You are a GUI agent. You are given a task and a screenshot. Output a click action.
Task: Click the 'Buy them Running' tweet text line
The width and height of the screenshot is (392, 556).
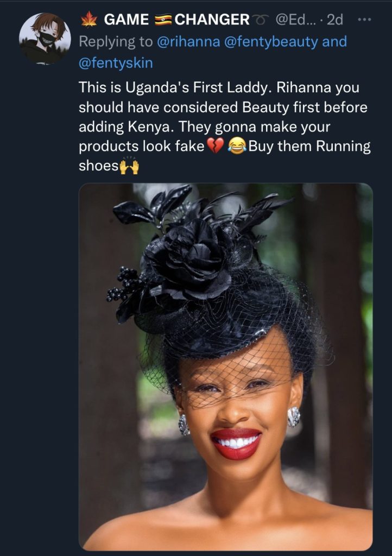[x=309, y=146]
